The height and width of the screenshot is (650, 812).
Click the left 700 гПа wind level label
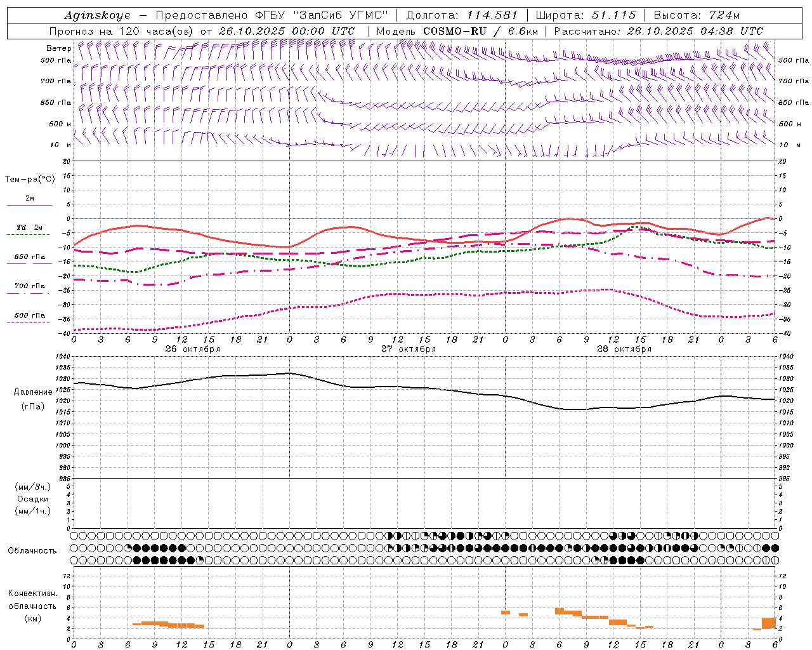(56, 81)
